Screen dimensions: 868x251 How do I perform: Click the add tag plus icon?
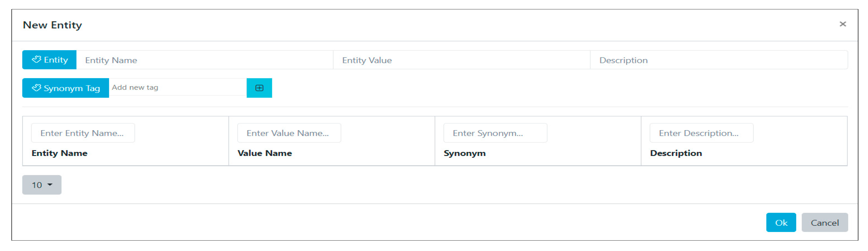tap(259, 88)
